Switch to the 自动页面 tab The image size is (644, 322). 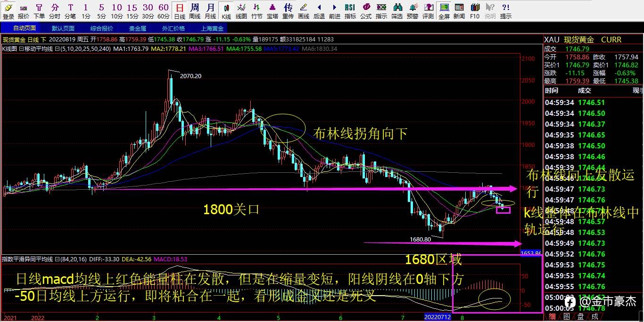(24, 28)
